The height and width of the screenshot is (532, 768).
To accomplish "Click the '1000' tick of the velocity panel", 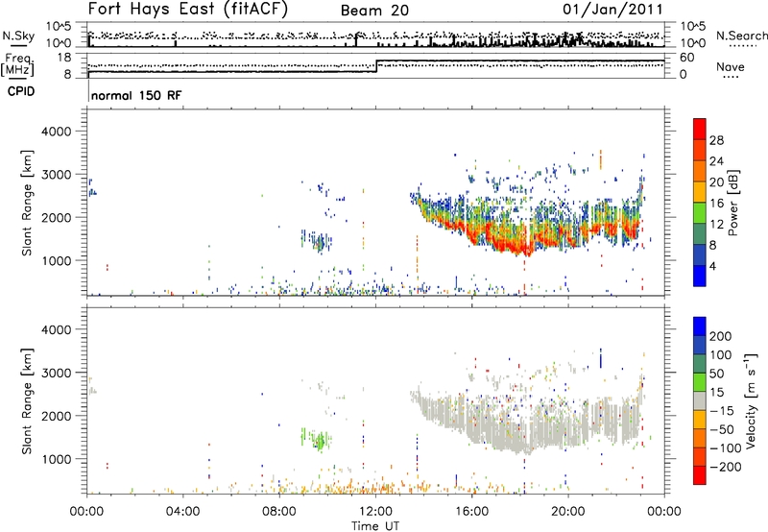I will tap(57, 459).
